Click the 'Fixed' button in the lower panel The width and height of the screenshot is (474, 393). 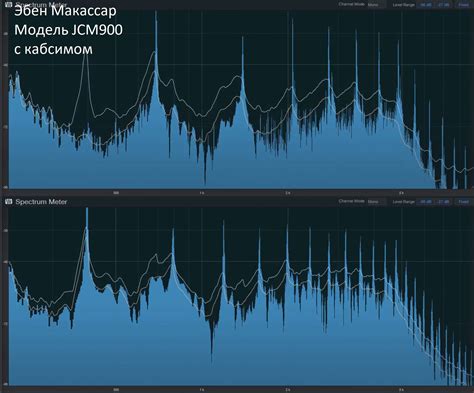tap(464, 202)
